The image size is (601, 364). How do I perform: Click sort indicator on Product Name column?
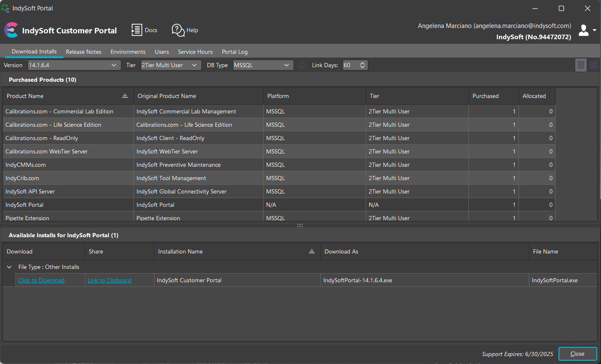click(x=125, y=96)
